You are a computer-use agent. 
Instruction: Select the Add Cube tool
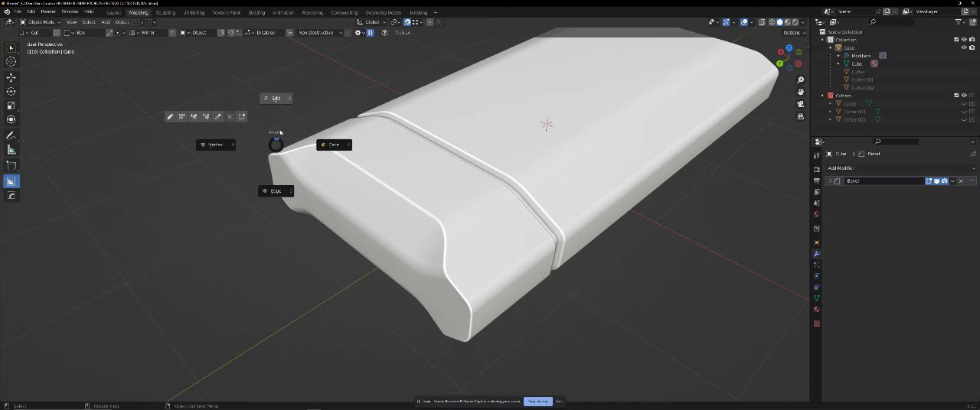click(x=11, y=165)
